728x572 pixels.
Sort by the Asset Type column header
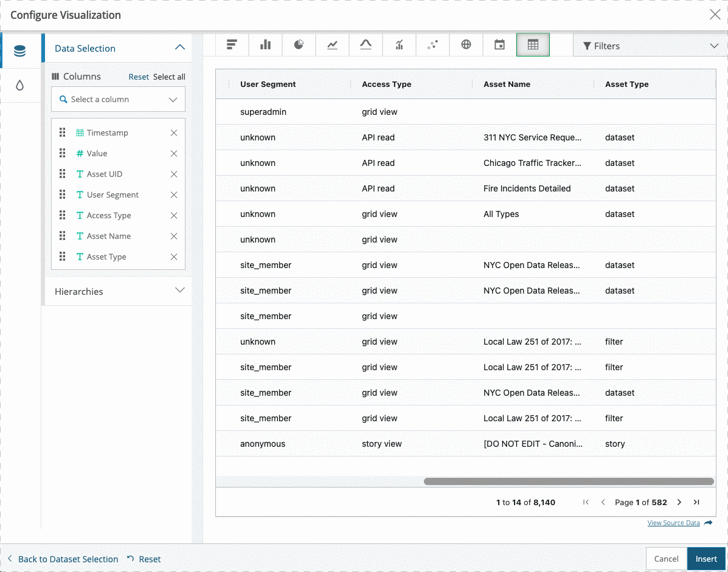[627, 84]
